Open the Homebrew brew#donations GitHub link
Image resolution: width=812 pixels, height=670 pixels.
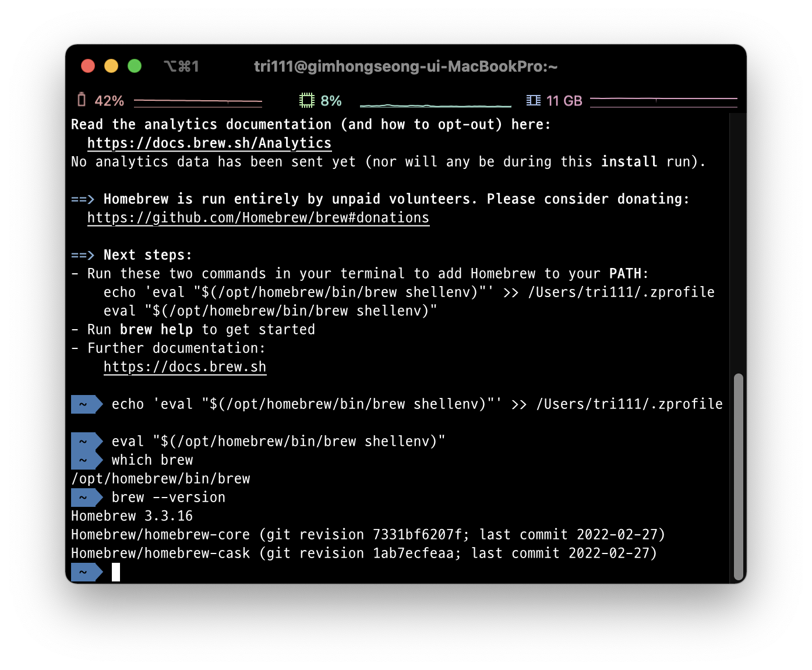258,218
